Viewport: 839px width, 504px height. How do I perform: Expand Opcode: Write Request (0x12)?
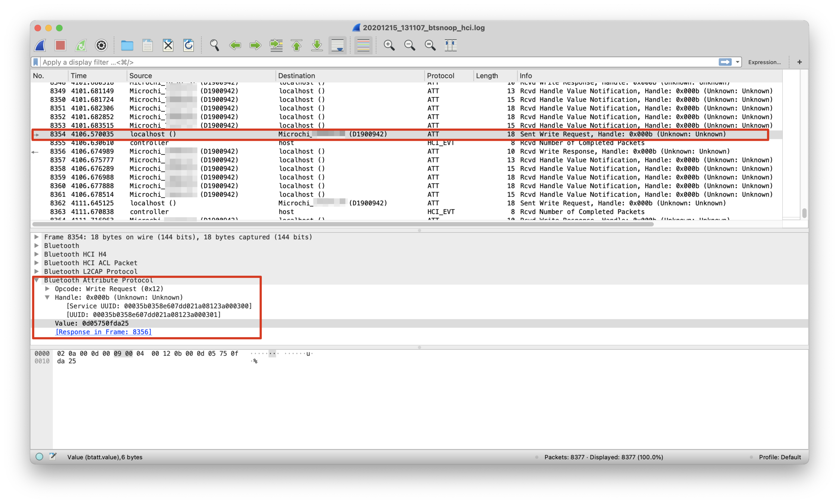[47, 289]
